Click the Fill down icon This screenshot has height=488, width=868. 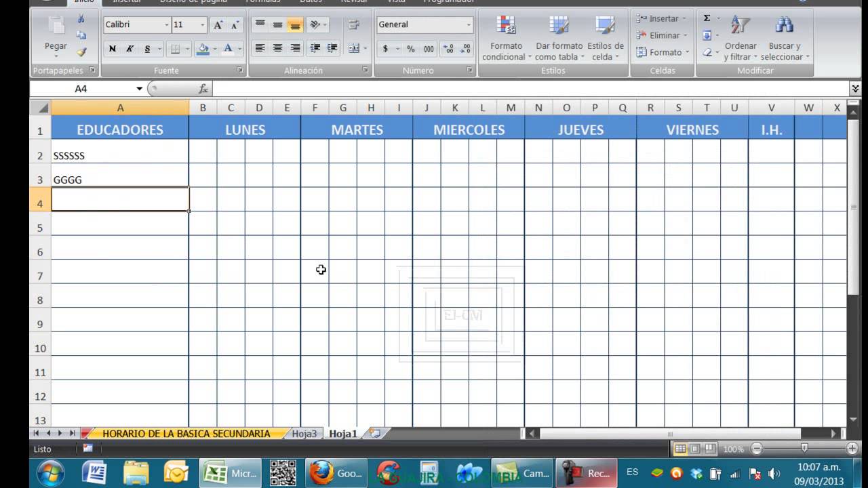coord(707,35)
